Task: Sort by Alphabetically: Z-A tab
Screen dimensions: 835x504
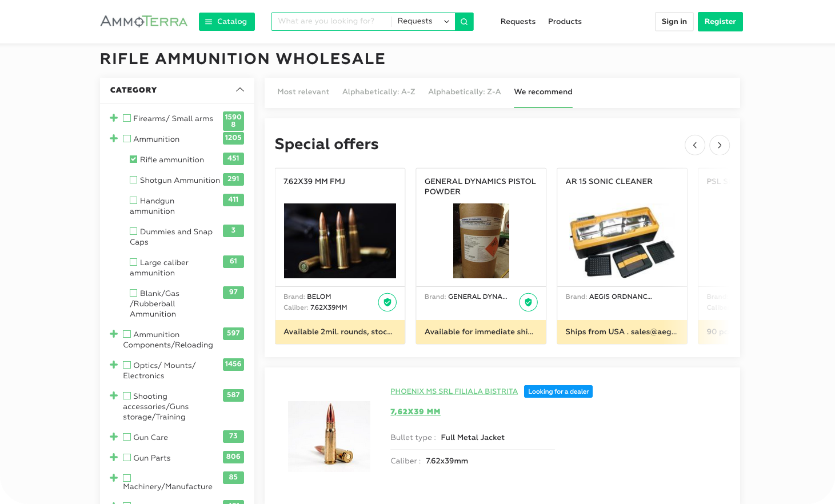Action: pos(465,92)
